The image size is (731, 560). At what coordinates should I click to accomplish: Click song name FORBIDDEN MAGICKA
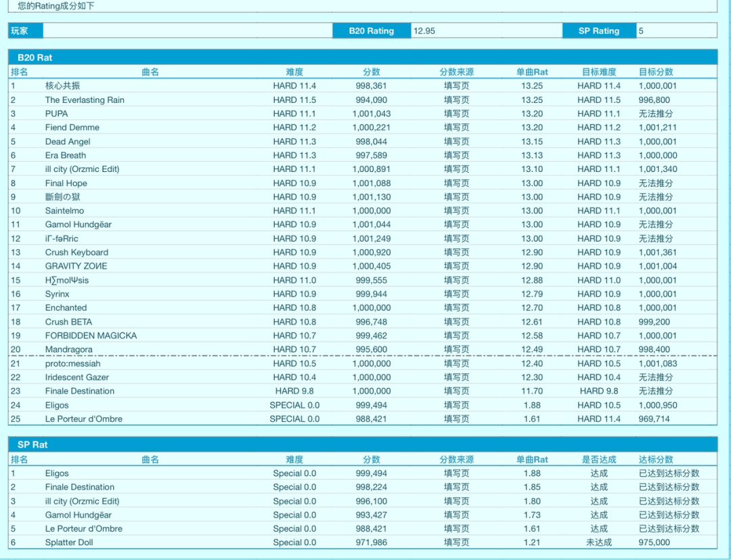(x=91, y=336)
